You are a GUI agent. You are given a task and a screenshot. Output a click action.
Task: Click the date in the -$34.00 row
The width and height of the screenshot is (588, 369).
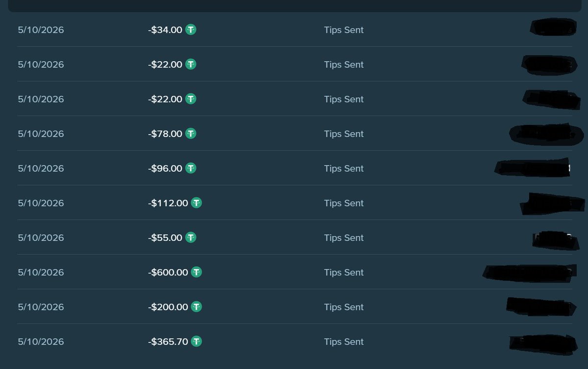41,30
